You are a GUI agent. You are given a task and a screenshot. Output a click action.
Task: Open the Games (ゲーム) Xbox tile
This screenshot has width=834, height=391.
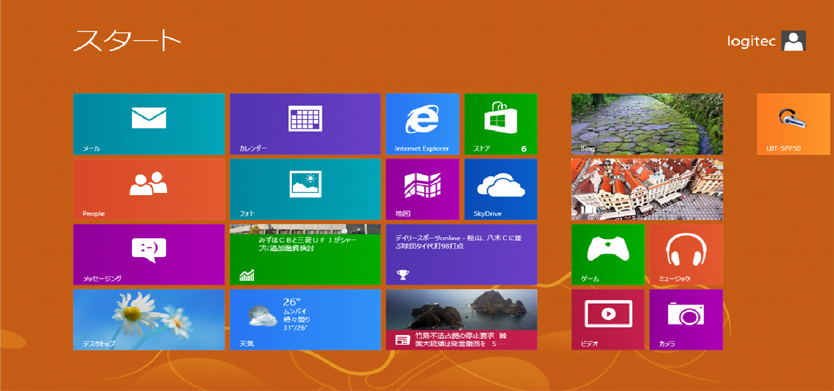point(608,255)
